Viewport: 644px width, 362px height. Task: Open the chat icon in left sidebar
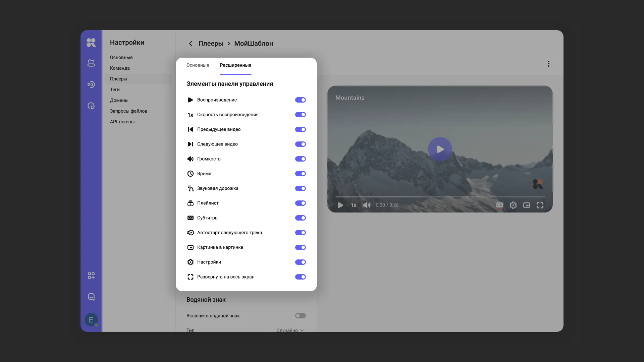pos(91,297)
